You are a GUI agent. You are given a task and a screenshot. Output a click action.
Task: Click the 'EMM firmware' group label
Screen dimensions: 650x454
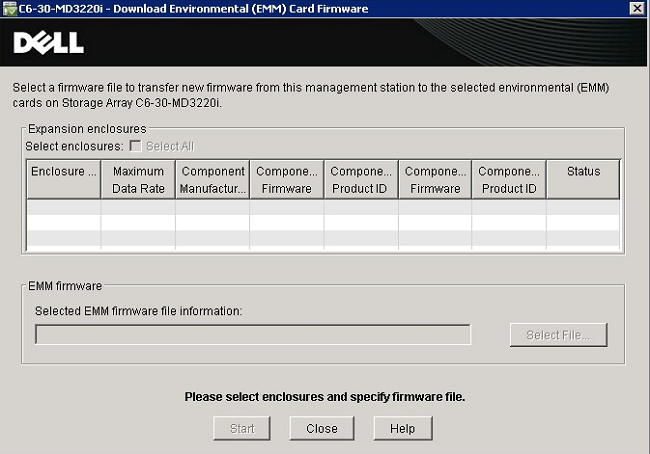65,286
